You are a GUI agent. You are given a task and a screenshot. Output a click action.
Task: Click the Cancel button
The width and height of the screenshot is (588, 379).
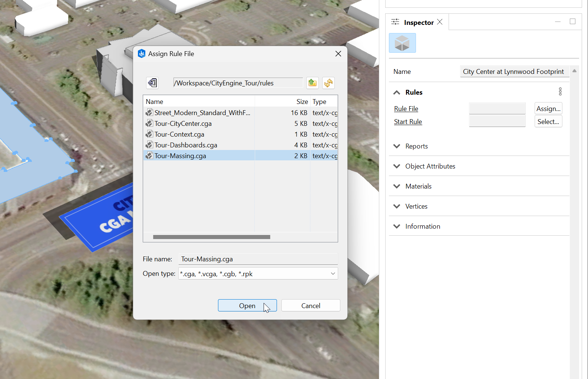click(x=311, y=306)
